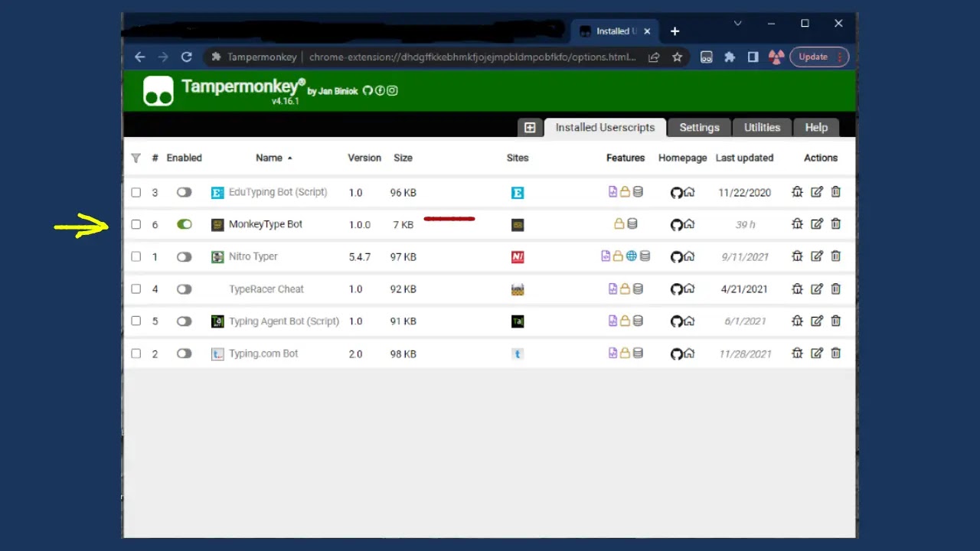Viewport: 980px width, 551px height.
Task: Click the filter funnel icon in table header
Action: pos(136,158)
